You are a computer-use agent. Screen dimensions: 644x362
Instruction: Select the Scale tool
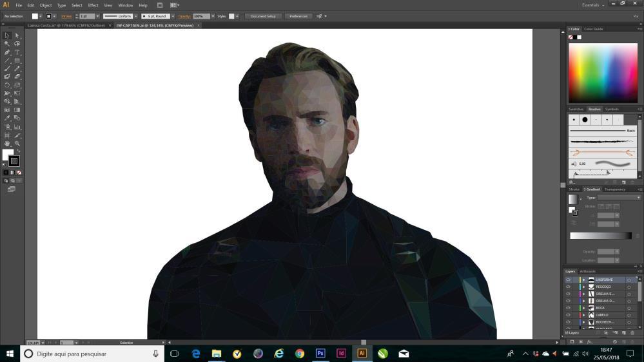click(17, 86)
